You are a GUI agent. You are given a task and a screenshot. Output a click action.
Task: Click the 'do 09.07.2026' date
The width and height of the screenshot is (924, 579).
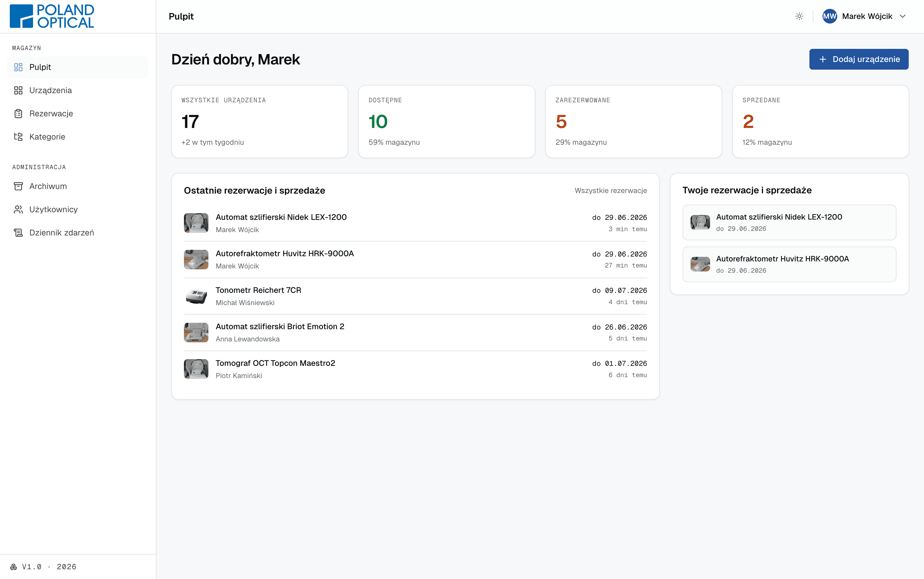click(x=619, y=291)
